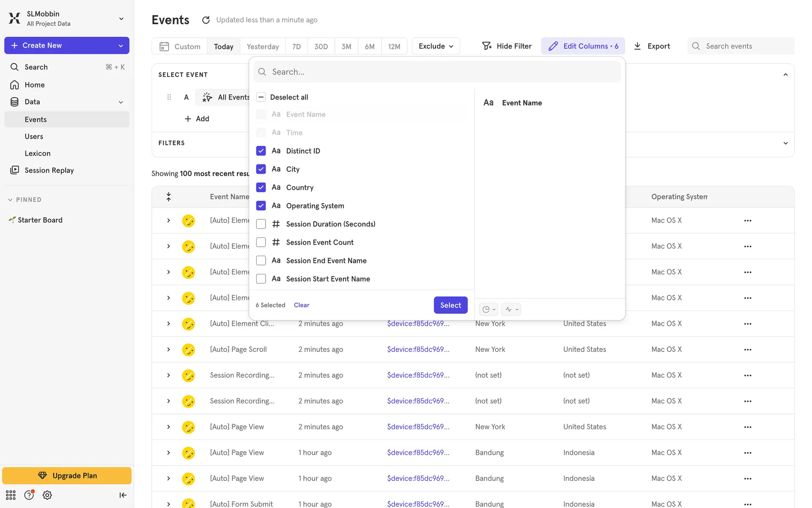812x508 pixels.
Task: Open the settings gear icon
Action: pyautogui.click(x=47, y=495)
